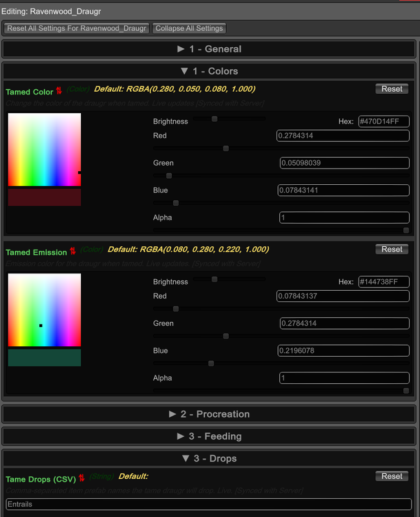Reset the Tame Drops (CSV) setting
Image resolution: width=420 pixels, height=517 pixels.
(x=392, y=476)
